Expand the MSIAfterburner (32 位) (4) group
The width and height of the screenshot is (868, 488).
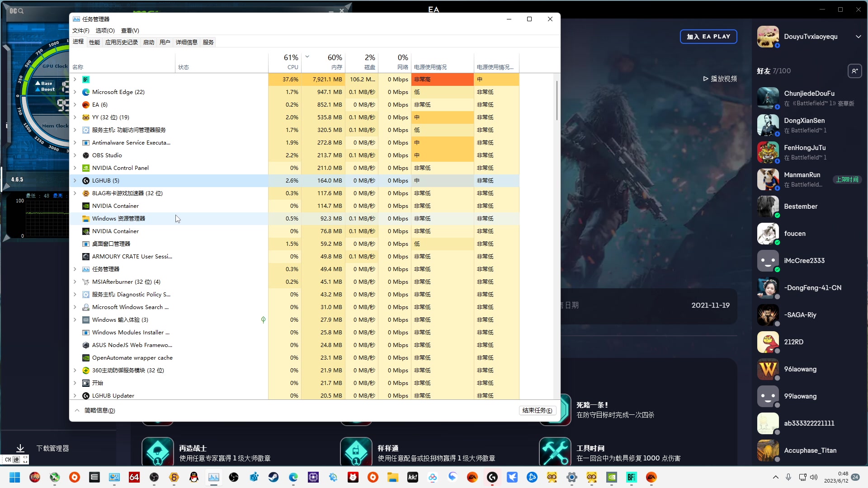click(75, 282)
